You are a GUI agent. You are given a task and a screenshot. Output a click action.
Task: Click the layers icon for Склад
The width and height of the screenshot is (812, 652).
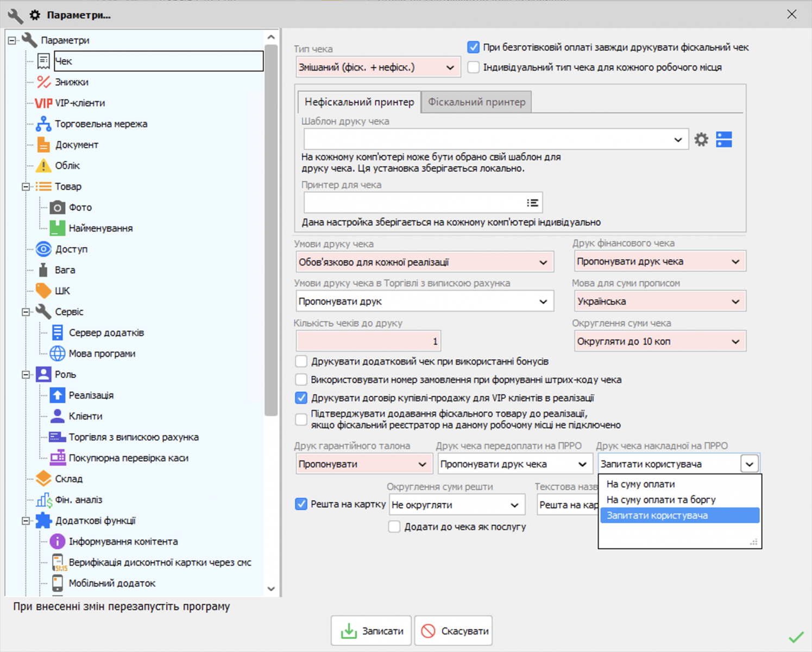[43, 479]
